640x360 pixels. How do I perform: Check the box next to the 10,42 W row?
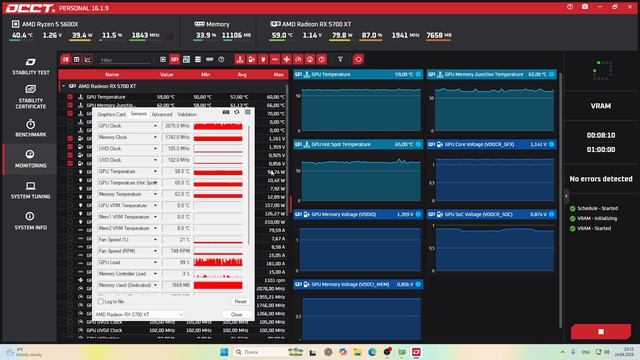(70, 180)
